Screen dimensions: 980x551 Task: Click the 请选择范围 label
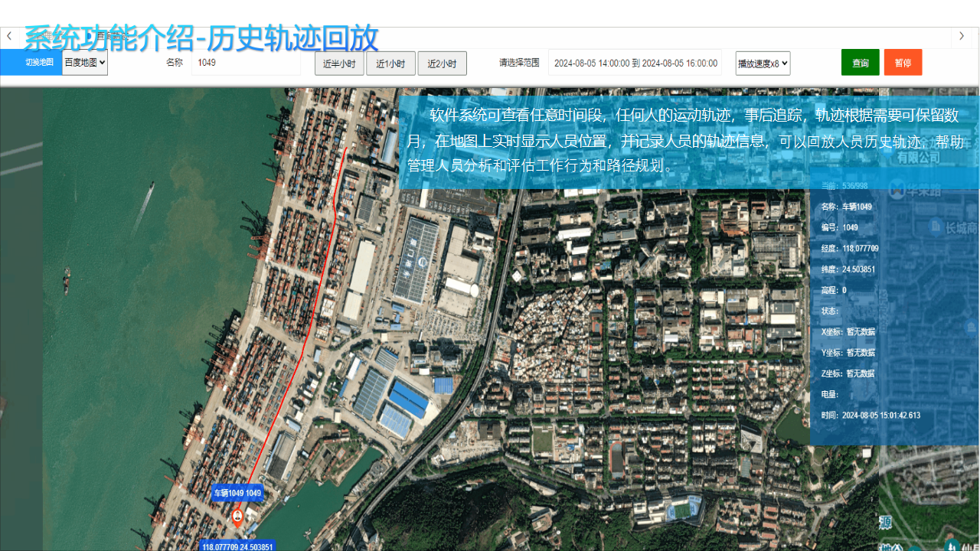pyautogui.click(x=519, y=63)
